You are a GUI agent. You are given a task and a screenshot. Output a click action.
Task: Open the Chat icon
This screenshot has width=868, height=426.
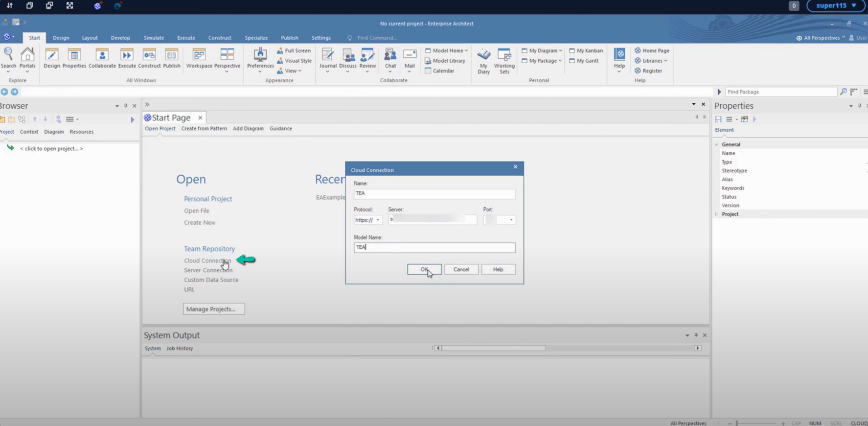click(390, 60)
